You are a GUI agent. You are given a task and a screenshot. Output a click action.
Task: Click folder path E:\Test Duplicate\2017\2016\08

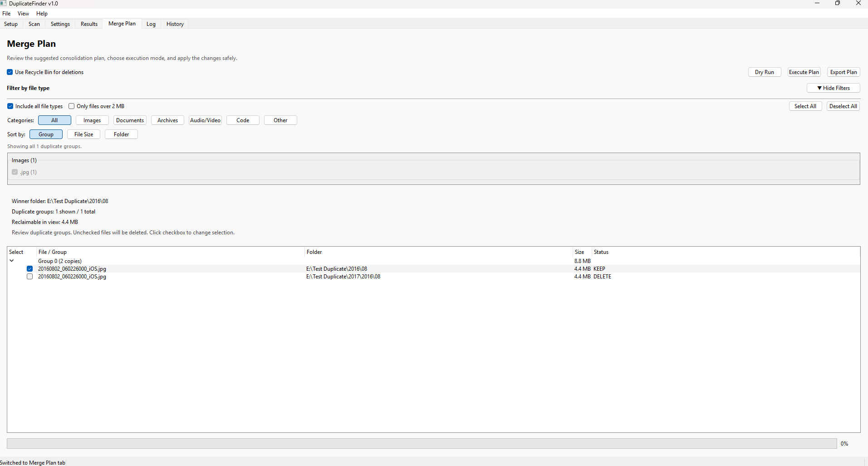[x=343, y=277]
